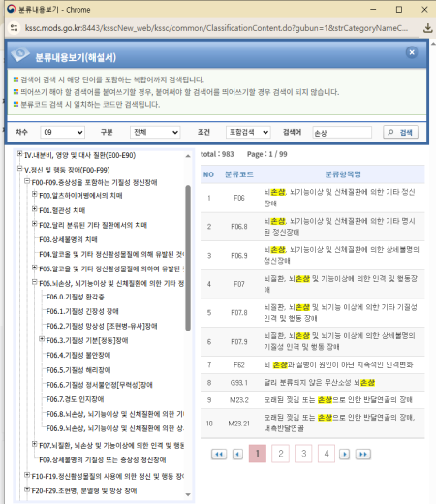Click code F07.8 in results
Viewport: 436px width, 504px height.
point(239,313)
